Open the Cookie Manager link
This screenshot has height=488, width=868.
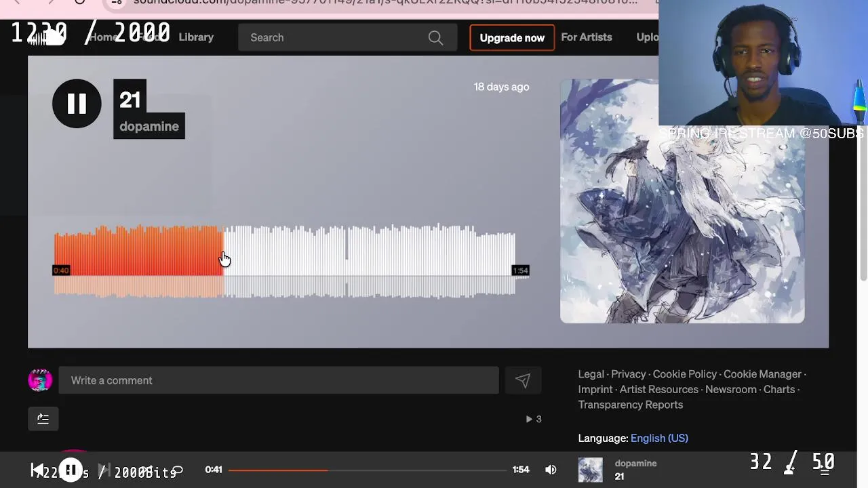[762, 374]
